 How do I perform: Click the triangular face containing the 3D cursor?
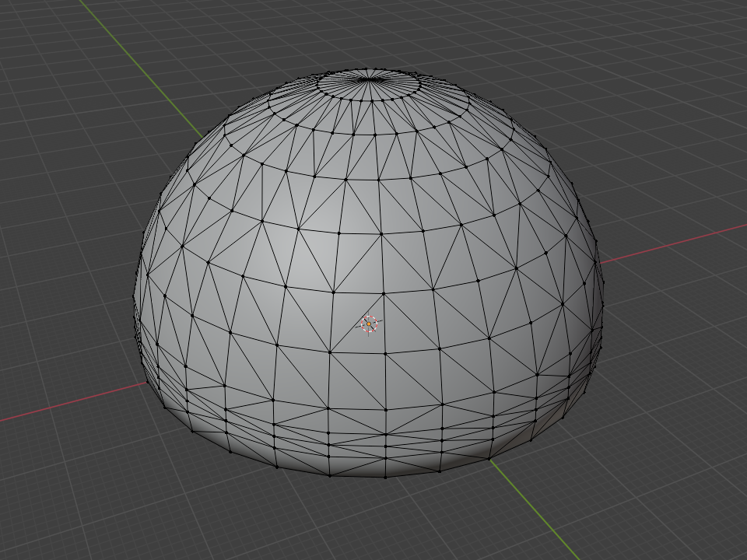coord(366,331)
